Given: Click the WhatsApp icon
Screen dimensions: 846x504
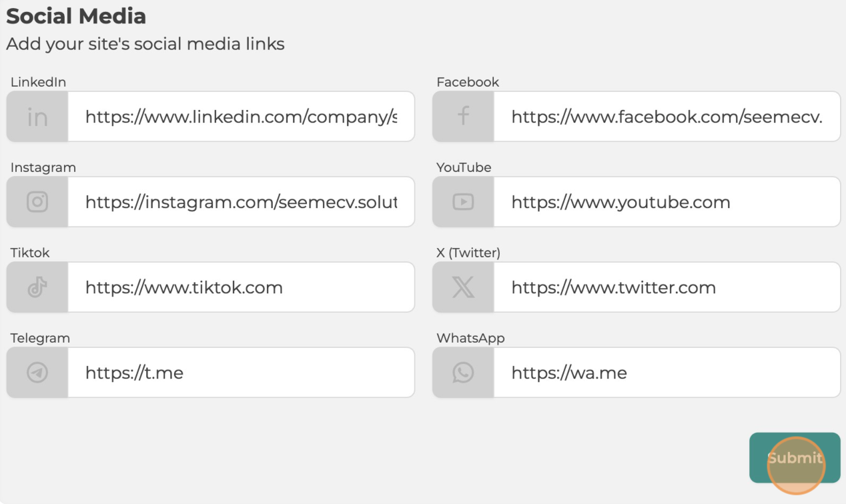Looking at the screenshot, I should 463,373.
